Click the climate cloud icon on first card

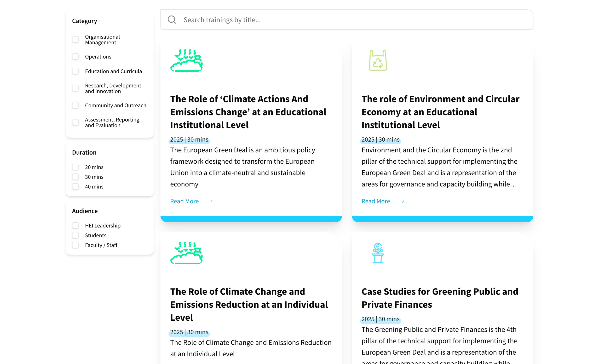point(186,61)
